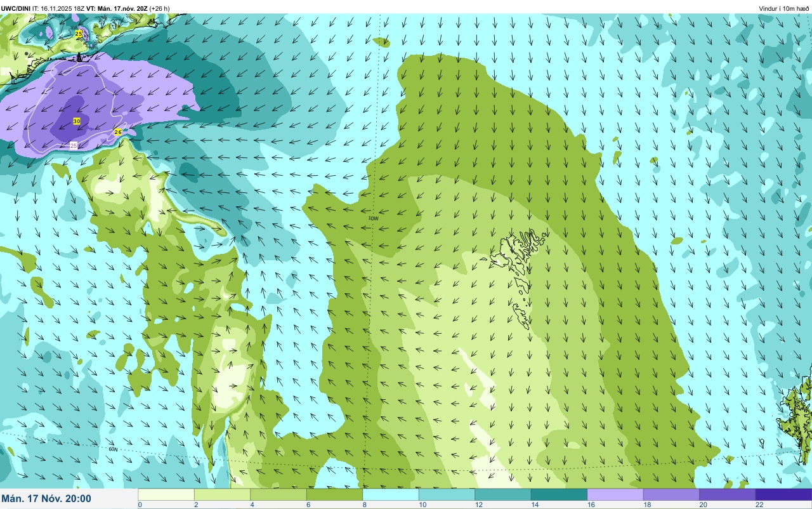Screen dimensions: 812x509
Task: Choose the olive green 6–8 legend swatch
Action: pos(334,494)
